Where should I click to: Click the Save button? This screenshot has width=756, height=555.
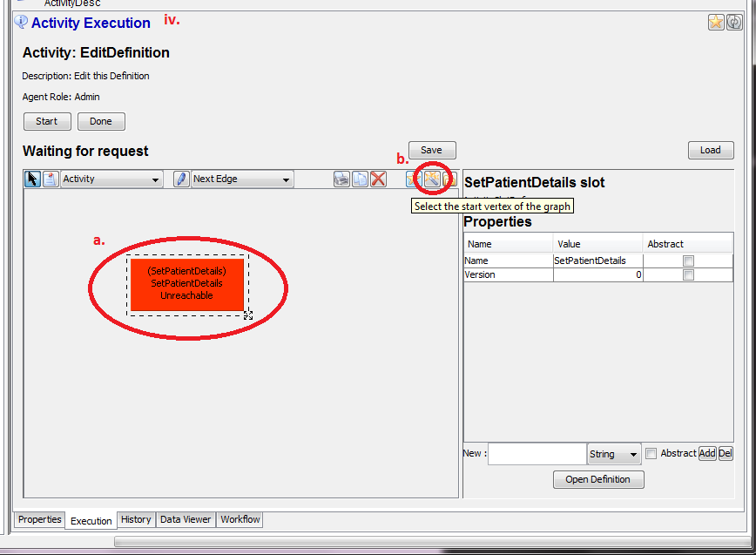432,151
